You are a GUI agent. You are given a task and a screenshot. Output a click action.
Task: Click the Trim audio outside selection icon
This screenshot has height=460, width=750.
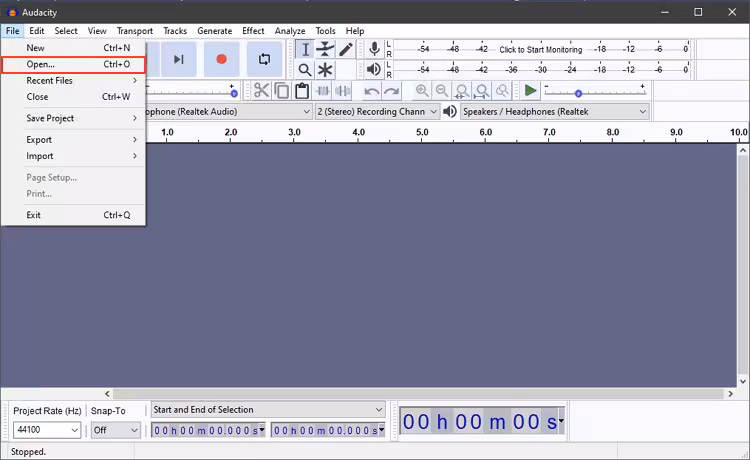[323, 90]
